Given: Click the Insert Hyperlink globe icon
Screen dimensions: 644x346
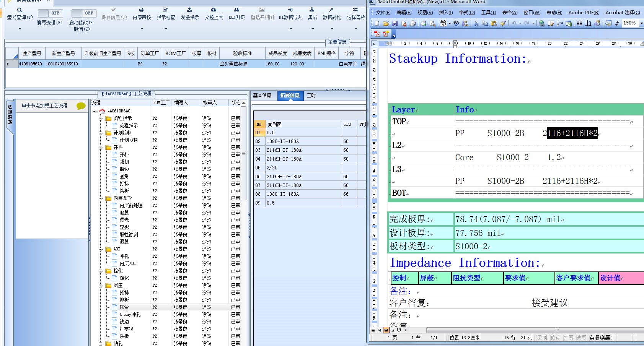Looking at the screenshot, I should (x=542, y=23).
